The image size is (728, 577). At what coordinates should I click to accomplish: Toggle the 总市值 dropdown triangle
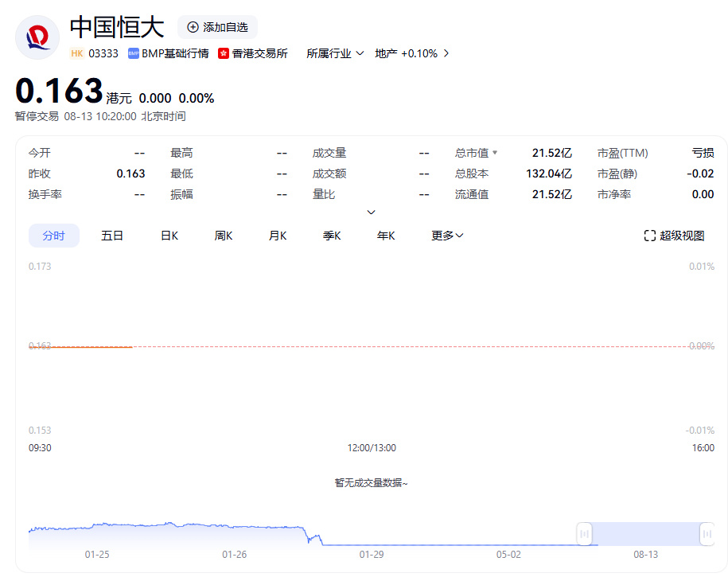tap(495, 152)
